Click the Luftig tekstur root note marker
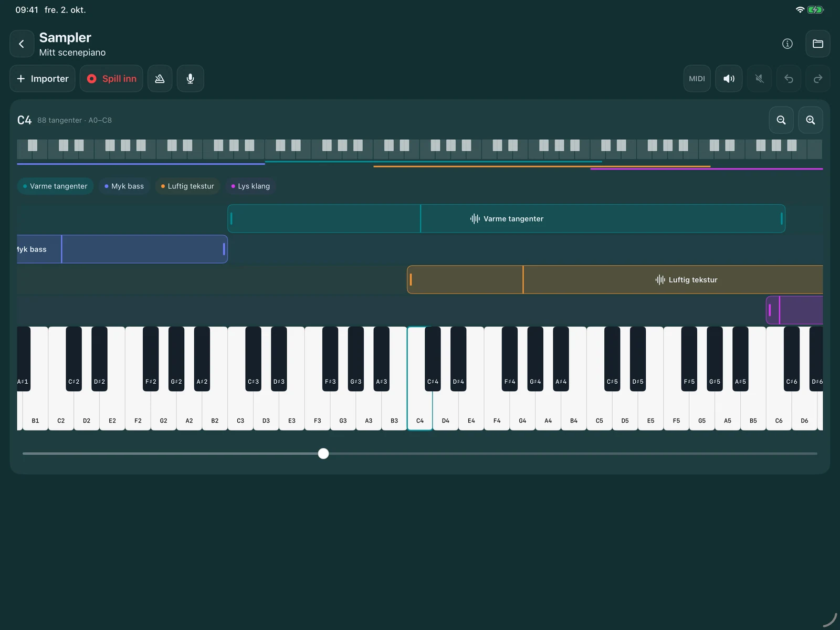The width and height of the screenshot is (840, 630). coord(523,280)
